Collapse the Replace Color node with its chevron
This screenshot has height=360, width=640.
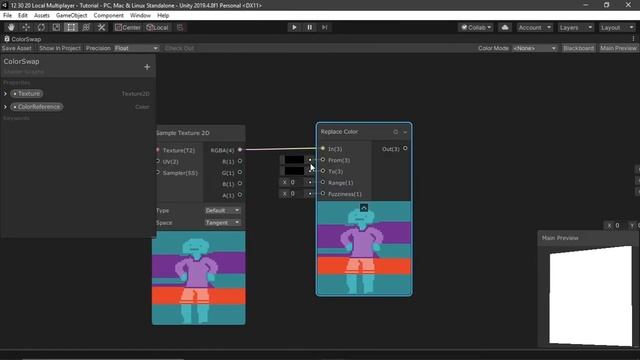405,132
